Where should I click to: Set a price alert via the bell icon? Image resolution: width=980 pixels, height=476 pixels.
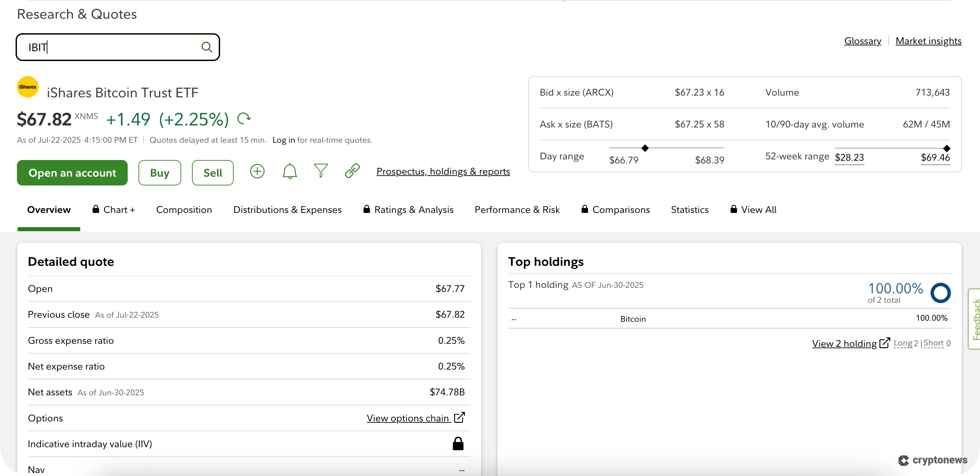tap(290, 171)
